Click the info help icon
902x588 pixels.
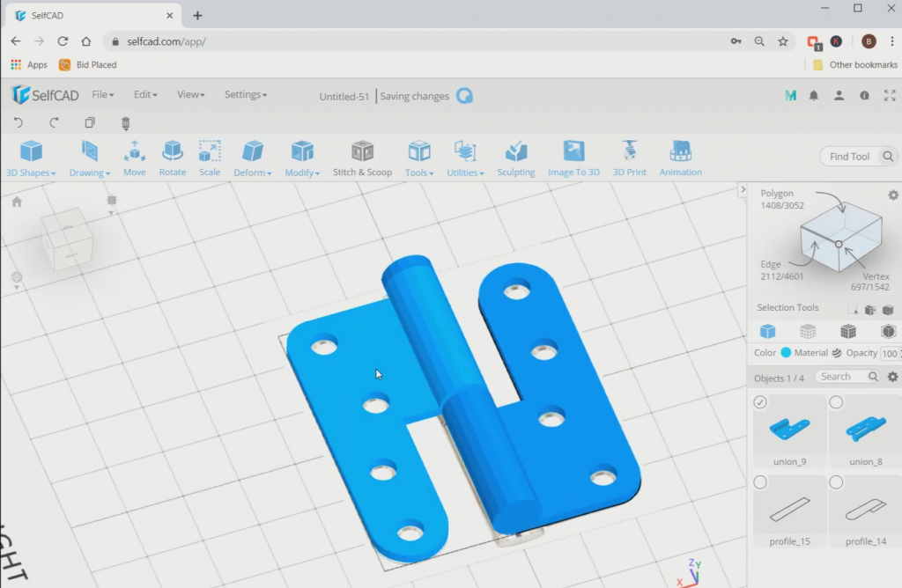coord(864,95)
